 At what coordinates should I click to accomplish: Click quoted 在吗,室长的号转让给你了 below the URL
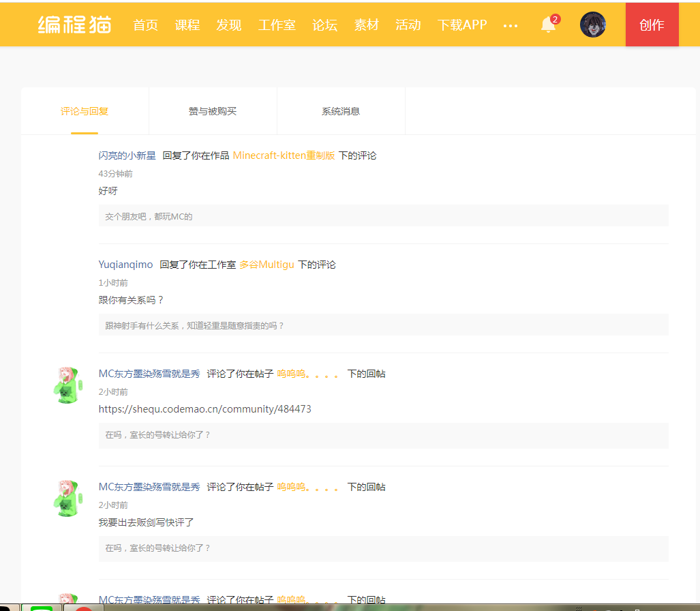coord(384,436)
